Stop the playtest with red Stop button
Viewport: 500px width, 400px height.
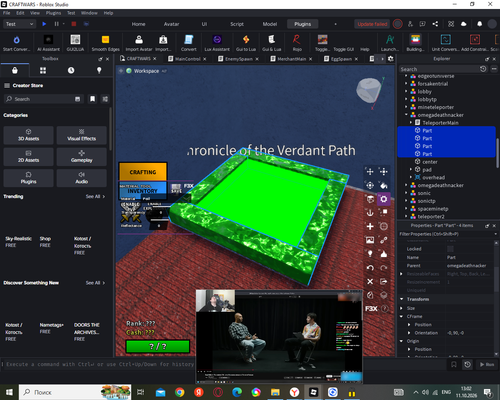[74, 24]
